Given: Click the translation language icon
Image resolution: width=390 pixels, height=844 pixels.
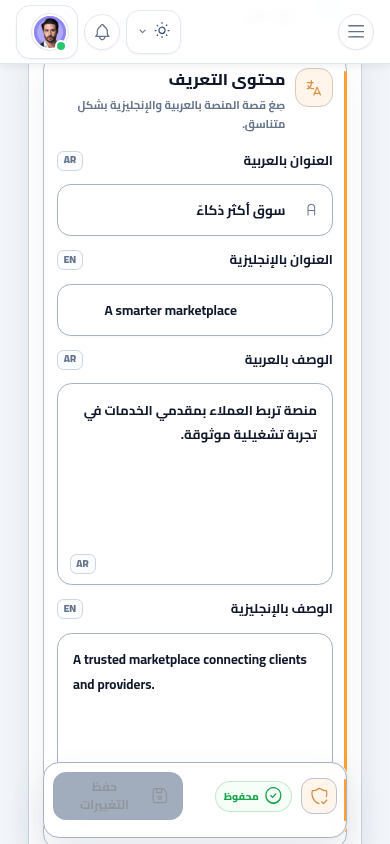Looking at the screenshot, I should [314, 88].
